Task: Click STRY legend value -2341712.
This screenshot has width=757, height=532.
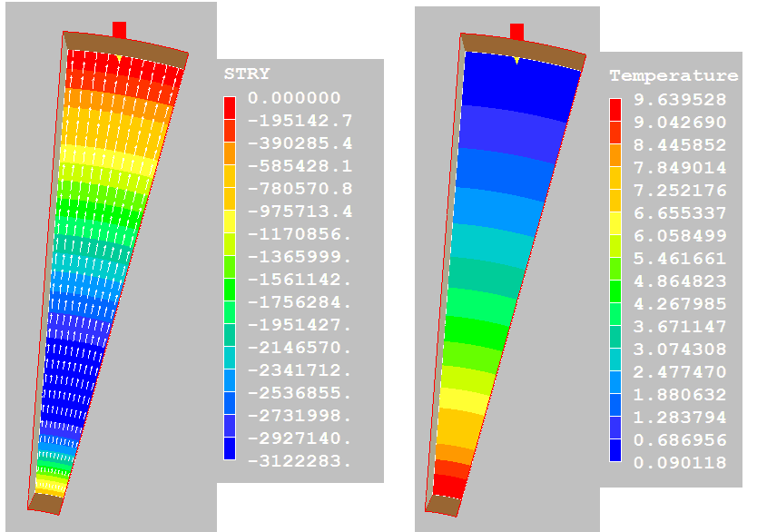Action: 300,370
